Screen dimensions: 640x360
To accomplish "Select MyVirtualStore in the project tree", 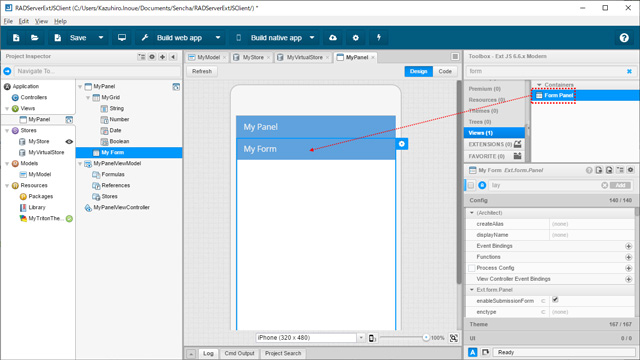I will pos(46,153).
